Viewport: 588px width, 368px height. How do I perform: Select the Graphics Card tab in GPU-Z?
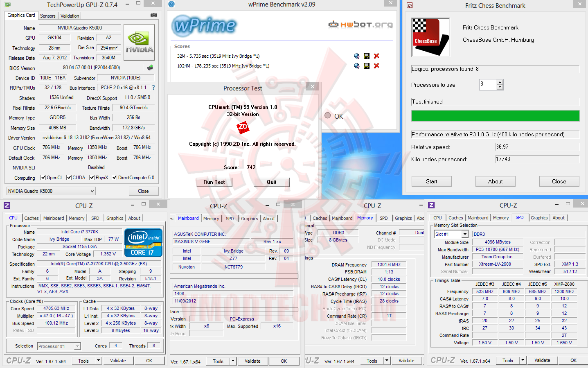pyautogui.click(x=21, y=15)
